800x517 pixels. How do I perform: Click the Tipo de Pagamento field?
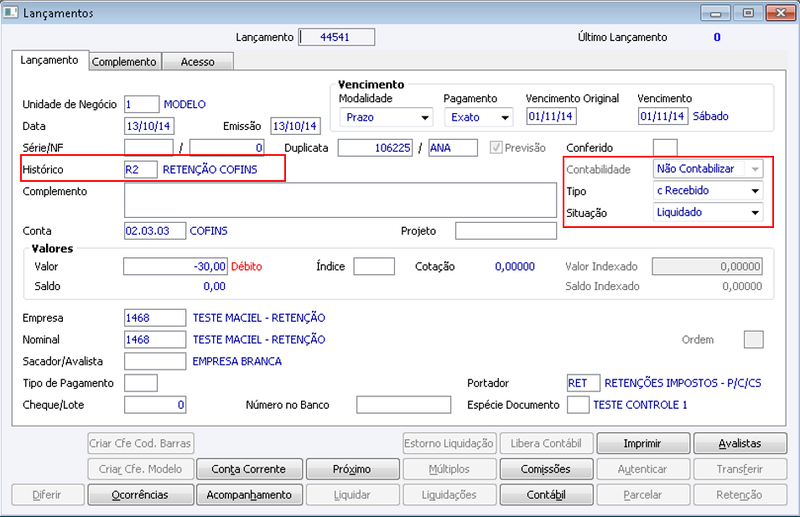[x=141, y=383]
